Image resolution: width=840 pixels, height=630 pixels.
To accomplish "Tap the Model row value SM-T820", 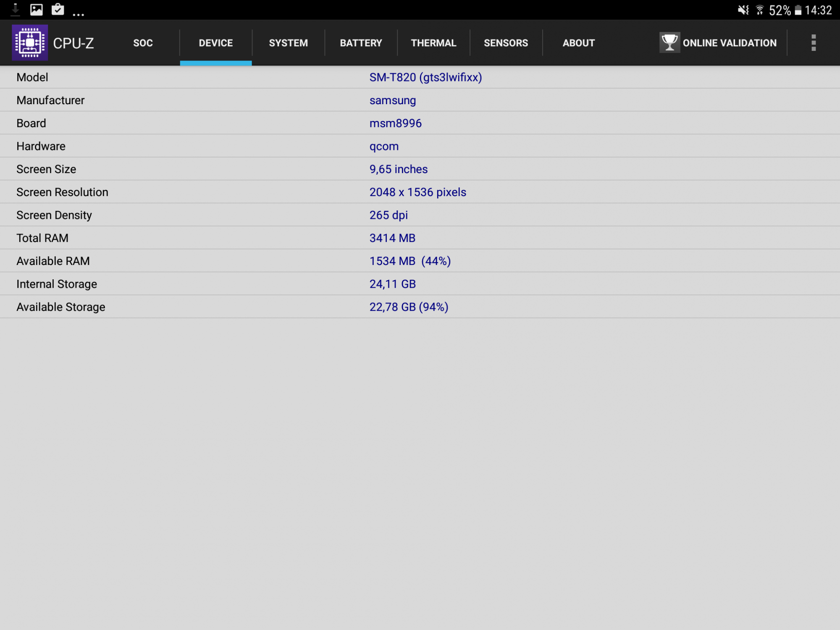I will (x=425, y=77).
